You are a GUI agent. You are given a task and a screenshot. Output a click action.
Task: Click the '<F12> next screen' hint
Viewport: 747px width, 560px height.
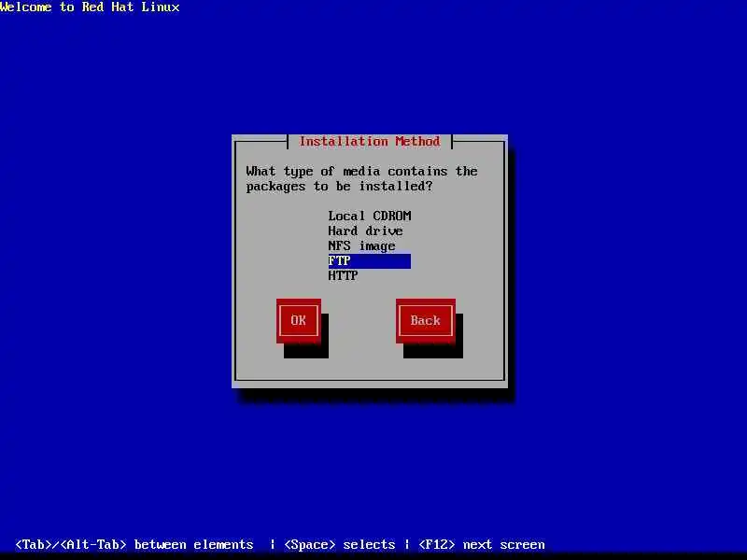(x=481, y=544)
